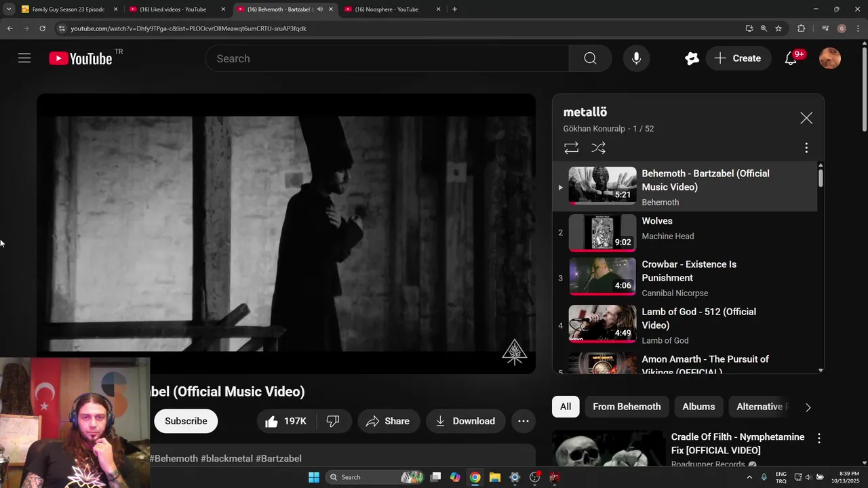Viewport: 868px width, 488px height.
Task: Mute the Behemoth tab audio icon
Action: point(320,9)
